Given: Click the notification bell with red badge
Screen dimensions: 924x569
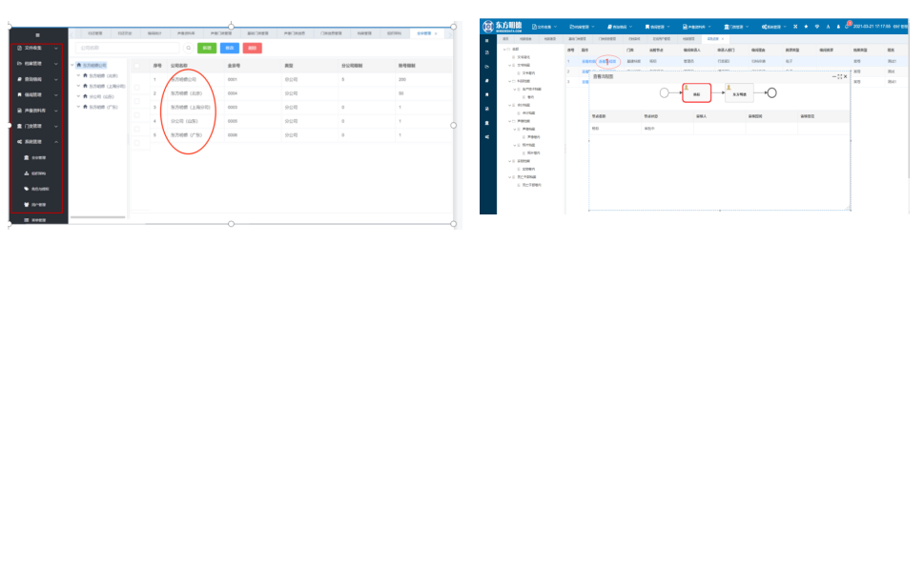Looking at the screenshot, I should pos(848,26).
